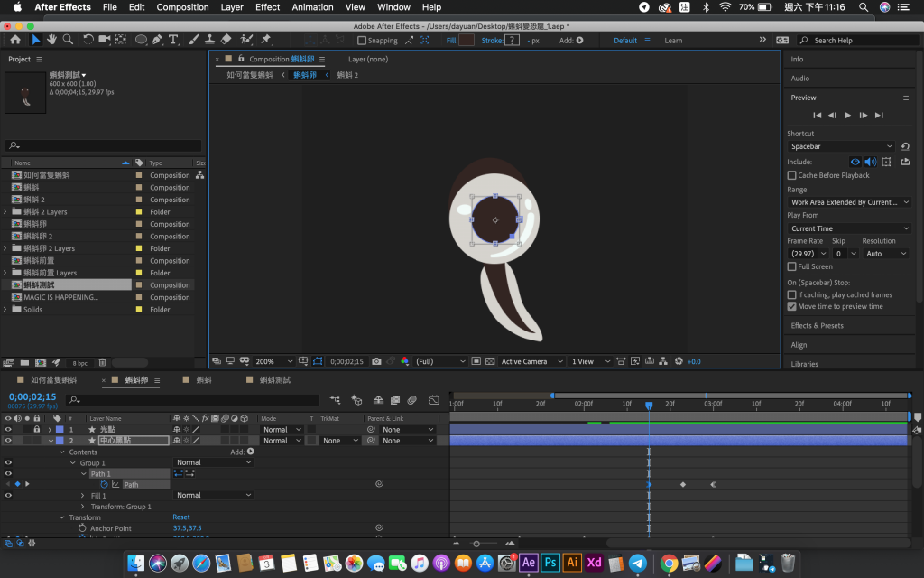Image resolution: width=924 pixels, height=578 pixels.
Task: Open the Composition menu
Action: [182, 7]
